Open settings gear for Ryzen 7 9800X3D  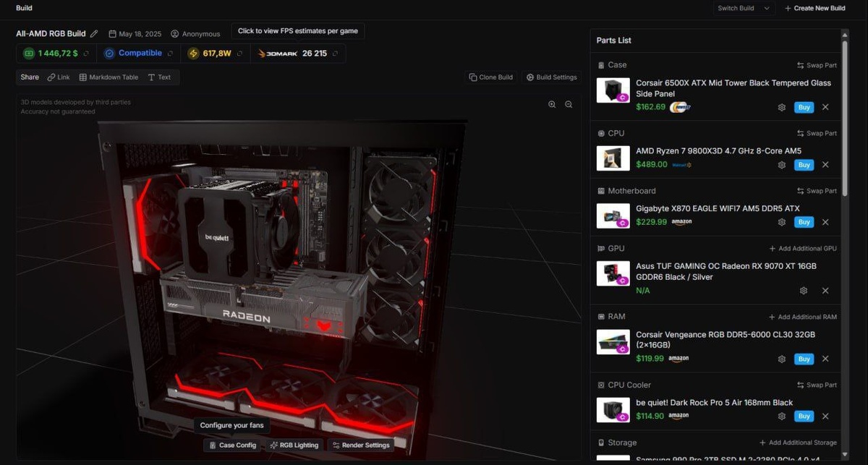pyautogui.click(x=782, y=165)
